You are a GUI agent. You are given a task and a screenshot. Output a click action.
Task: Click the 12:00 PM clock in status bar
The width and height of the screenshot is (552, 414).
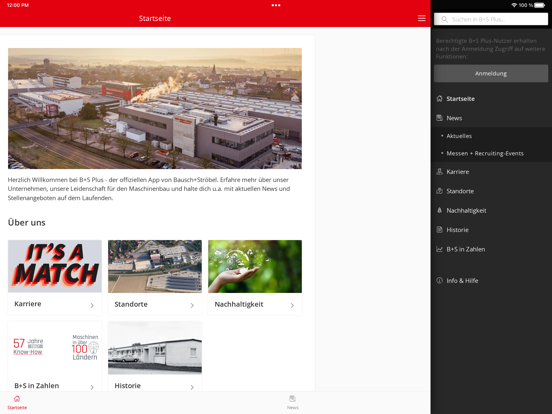18,5
